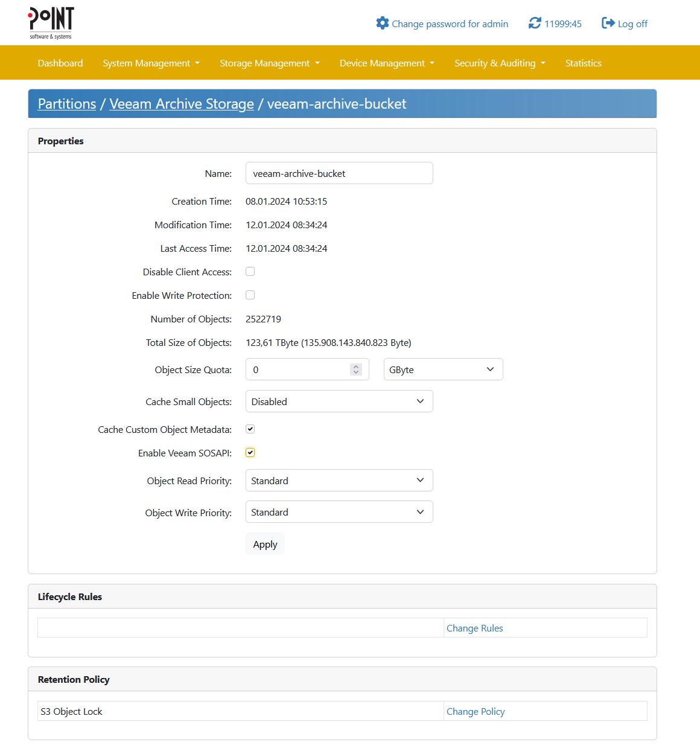Click the Object Size Quota number field
This screenshot has width=700, height=748.
(307, 369)
